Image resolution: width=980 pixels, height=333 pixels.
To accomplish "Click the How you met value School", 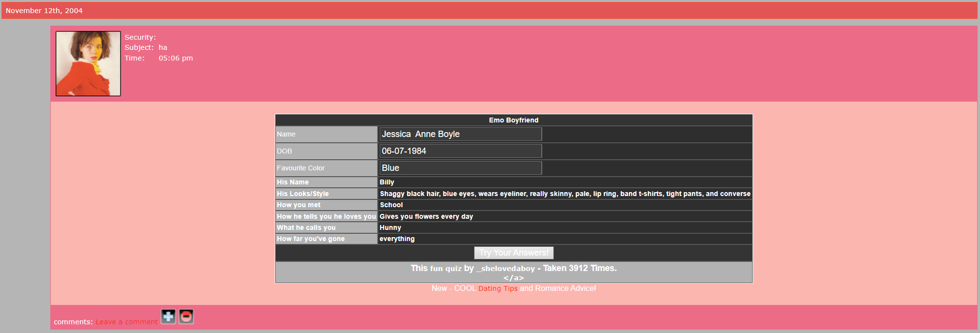I will pos(391,205).
